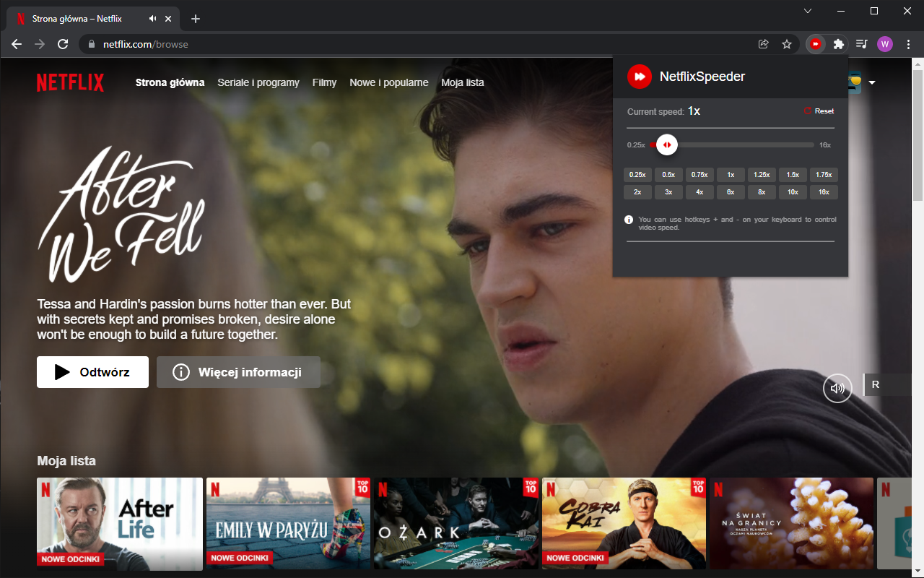Screen dimensions: 924x578
Task: Open the Chrome extensions puzzle icon
Action: click(838, 44)
